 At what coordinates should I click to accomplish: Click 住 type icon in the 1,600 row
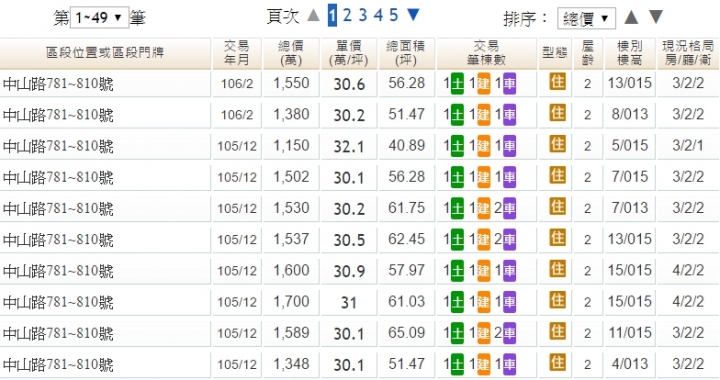click(x=557, y=269)
